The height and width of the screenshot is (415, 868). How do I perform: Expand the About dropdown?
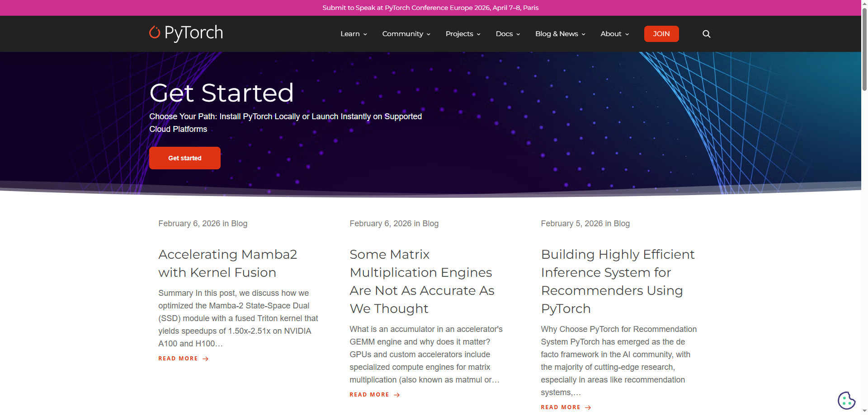(x=614, y=33)
